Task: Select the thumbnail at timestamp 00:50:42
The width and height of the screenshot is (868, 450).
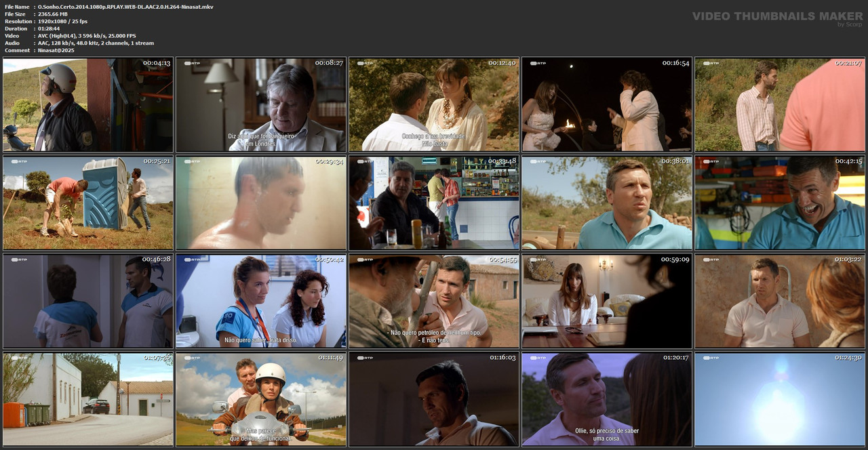Action: (x=261, y=302)
